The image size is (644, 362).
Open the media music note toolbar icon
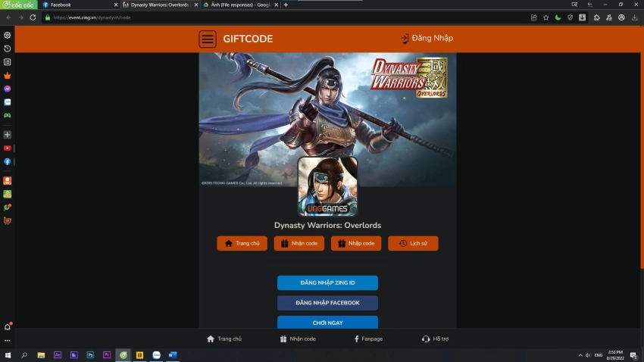click(609, 17)
